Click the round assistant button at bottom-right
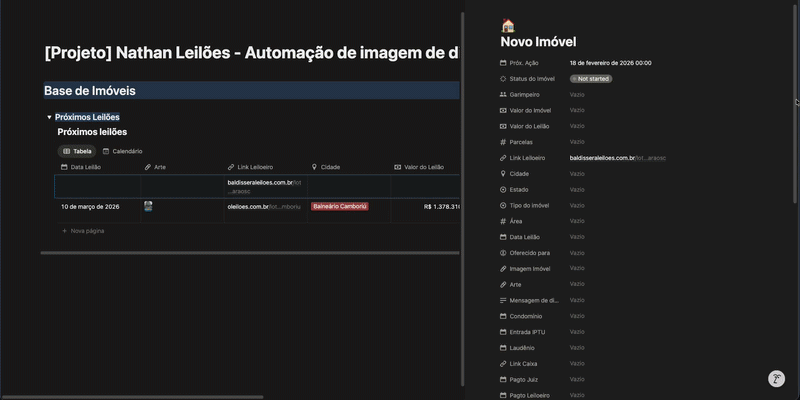Image resolution: width=800 pixels, height=400 pixels. (776, 379)
